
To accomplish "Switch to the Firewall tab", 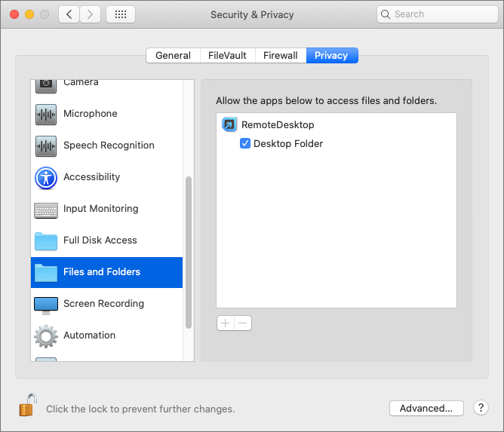I will coord(280,55).
